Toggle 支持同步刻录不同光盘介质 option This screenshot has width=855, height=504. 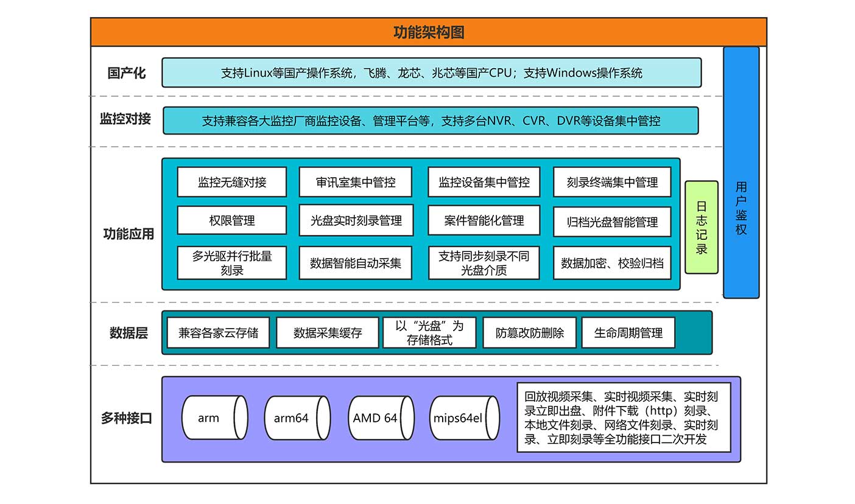coord(484,262)
